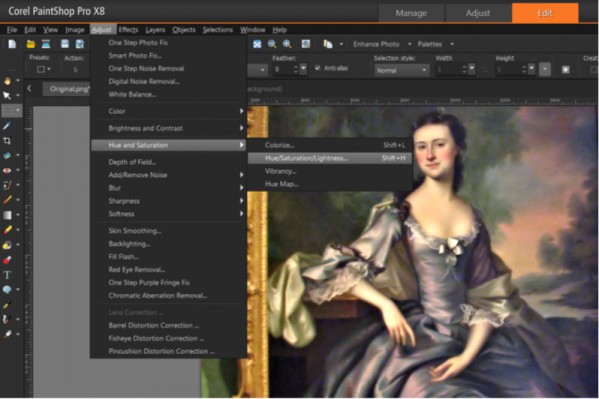
Task: Select the Pan hand tool
Action: [7, 81]
